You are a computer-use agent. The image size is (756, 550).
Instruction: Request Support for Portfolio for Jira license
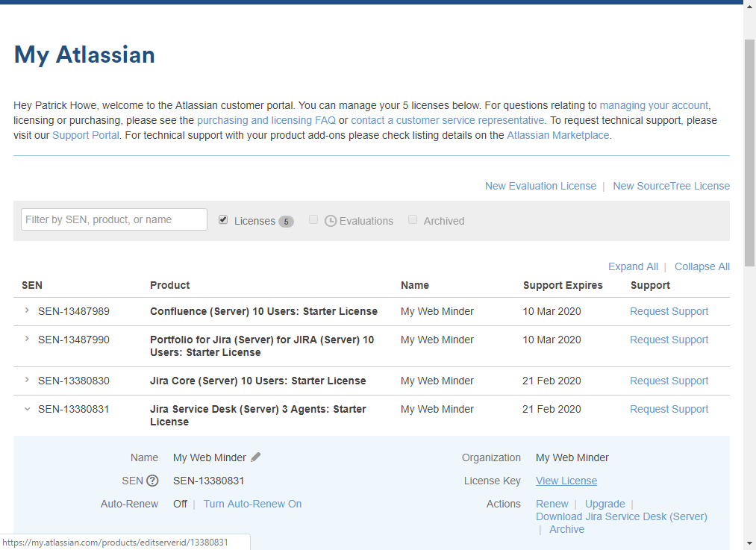point(669,340)
